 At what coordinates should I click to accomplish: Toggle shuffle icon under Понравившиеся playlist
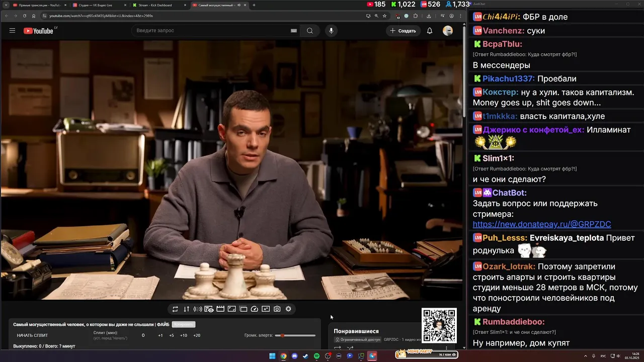point(350,348)
